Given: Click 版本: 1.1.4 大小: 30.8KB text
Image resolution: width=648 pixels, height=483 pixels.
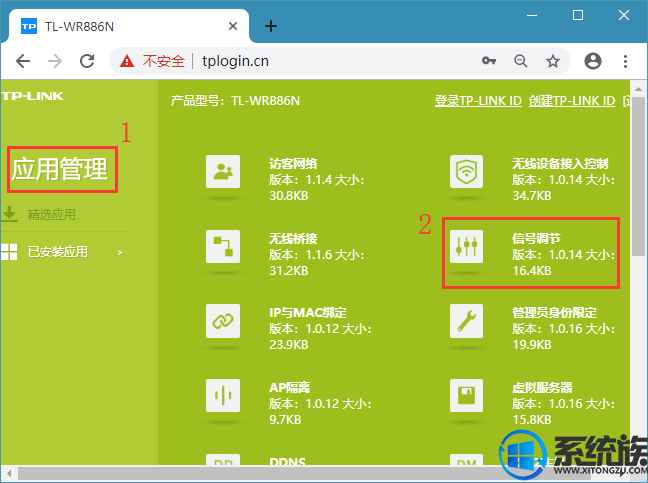Looking at the screenshot, I should (317, 188).
